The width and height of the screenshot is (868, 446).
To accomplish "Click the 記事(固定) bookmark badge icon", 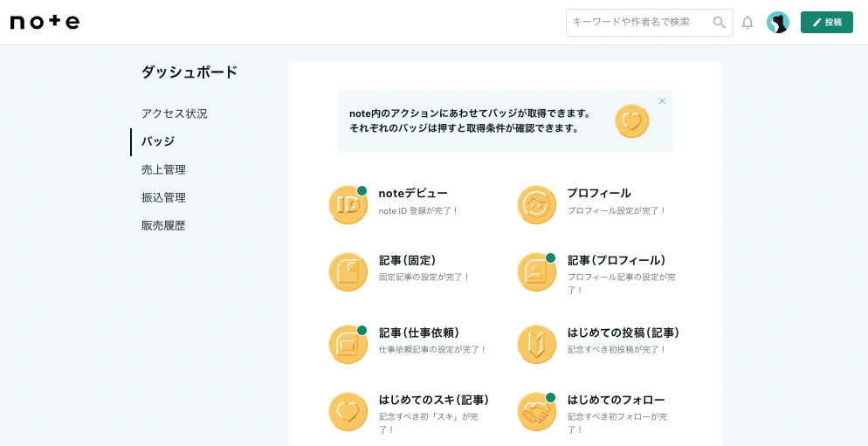I will coord(348,272).
